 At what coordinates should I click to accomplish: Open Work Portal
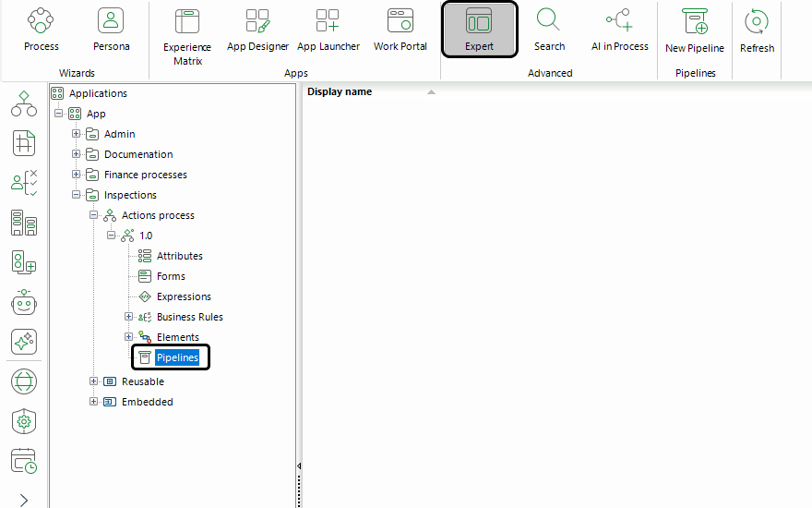(400, 30)
